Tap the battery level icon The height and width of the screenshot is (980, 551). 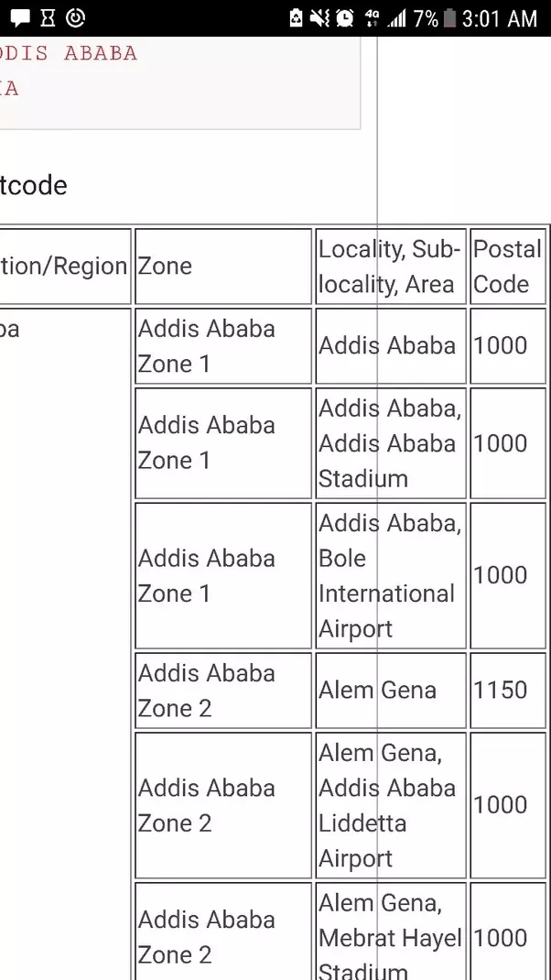[448, 18]
